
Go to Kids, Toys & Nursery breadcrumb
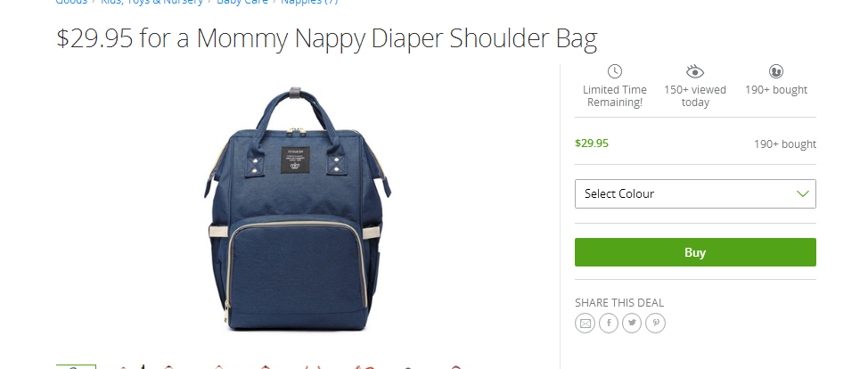coord(151,2)
